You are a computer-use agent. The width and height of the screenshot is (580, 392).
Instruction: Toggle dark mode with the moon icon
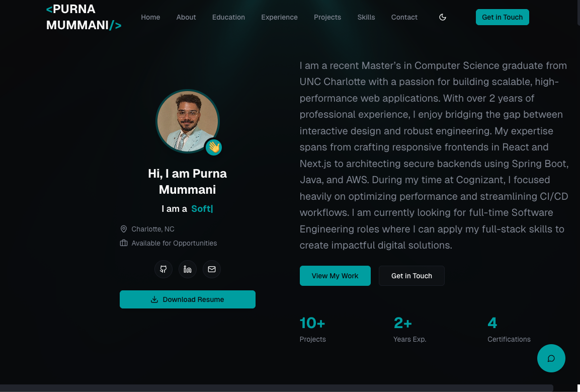(442, 17)
